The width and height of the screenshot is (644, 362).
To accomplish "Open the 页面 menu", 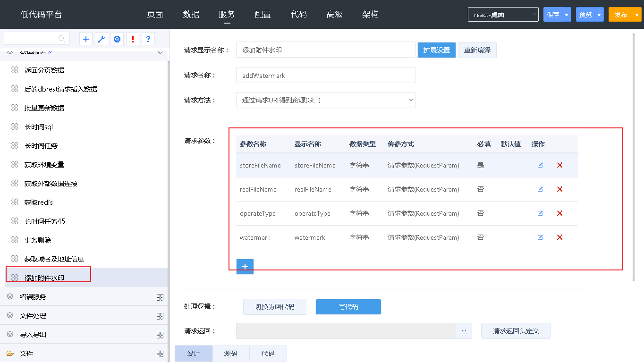I will pos(155,15).
